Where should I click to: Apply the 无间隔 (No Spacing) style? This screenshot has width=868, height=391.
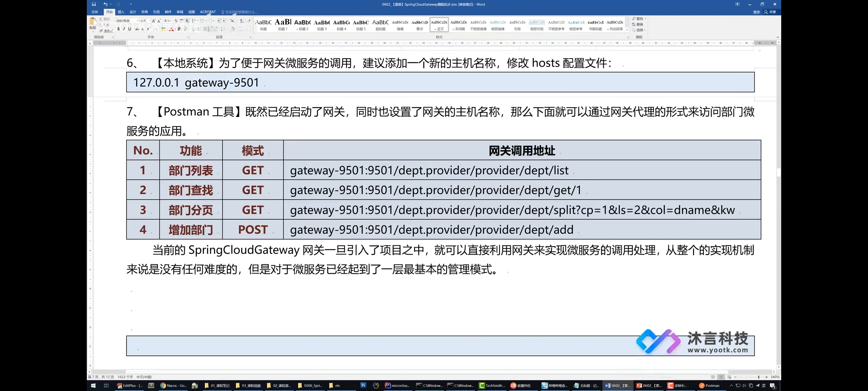pos(459,25)
